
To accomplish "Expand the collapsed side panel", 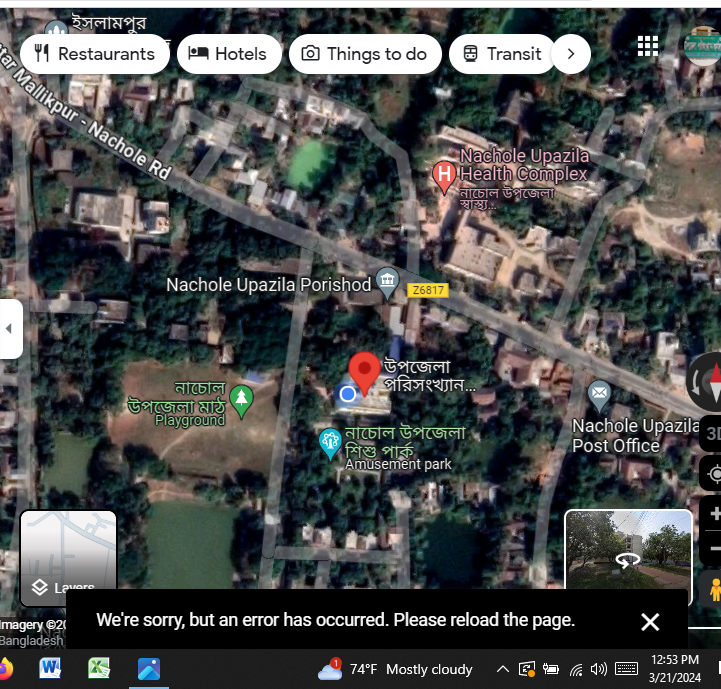I will pos(10,328).
